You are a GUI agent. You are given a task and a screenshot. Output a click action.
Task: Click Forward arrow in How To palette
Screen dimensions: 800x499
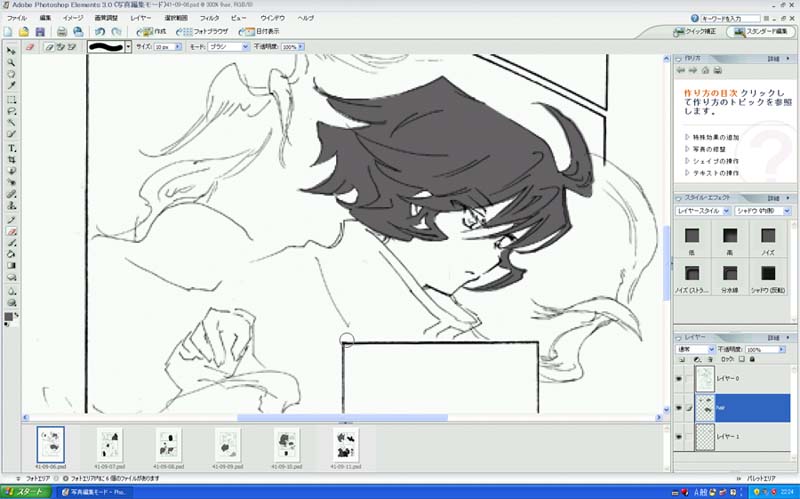(x=693, y=70)
